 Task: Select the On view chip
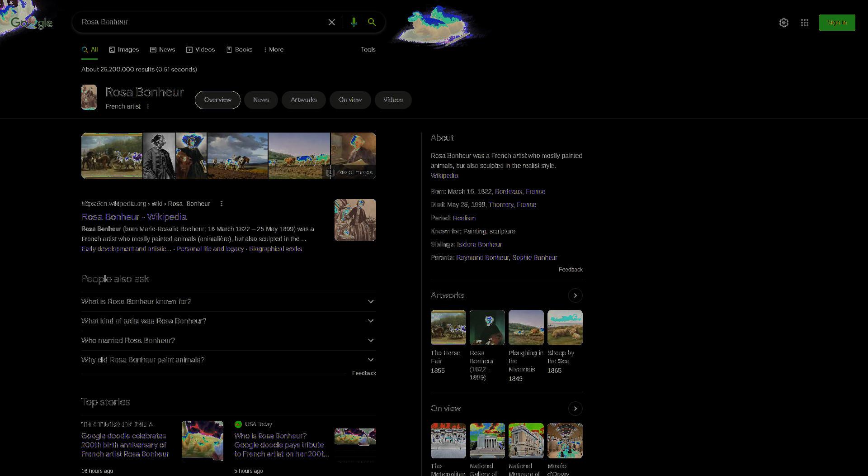tap(350, 100)
